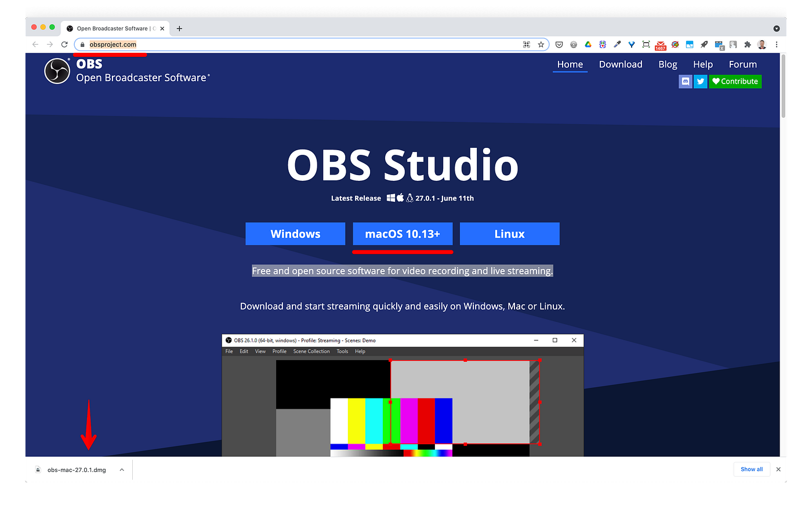Click the blue diamond extension icon
The height and width of the screenshot is (516, 812).
632,45
